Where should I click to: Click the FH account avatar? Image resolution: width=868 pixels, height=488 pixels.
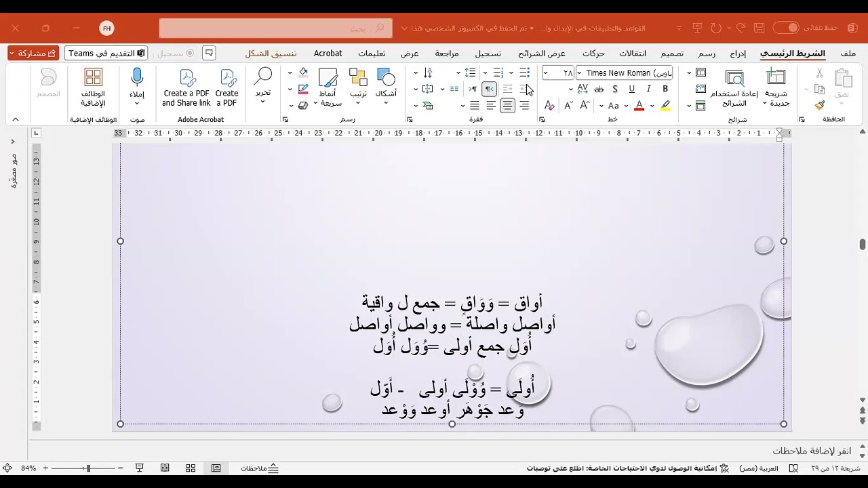pos(106,28)
